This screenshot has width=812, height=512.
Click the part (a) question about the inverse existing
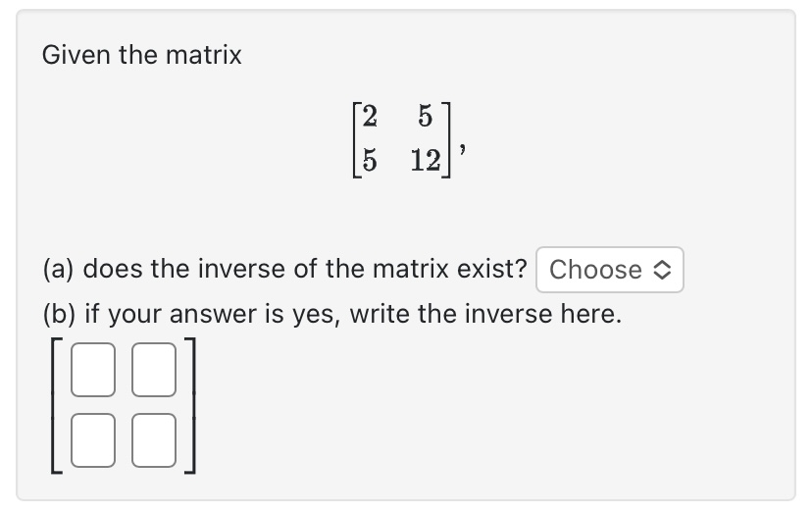[x=284, y=269]
